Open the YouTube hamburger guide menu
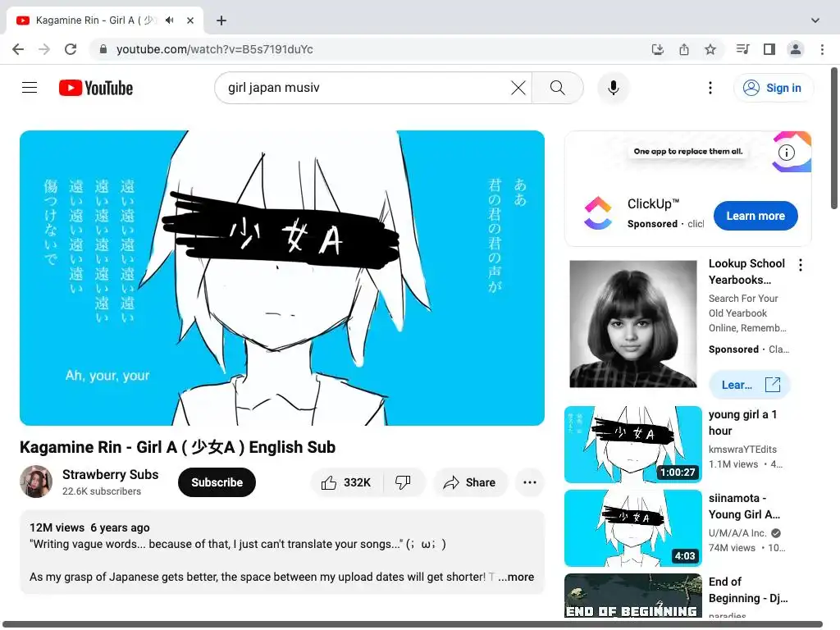Image resolution: width=840 pixels, height=630 pixels. [30, 87]
